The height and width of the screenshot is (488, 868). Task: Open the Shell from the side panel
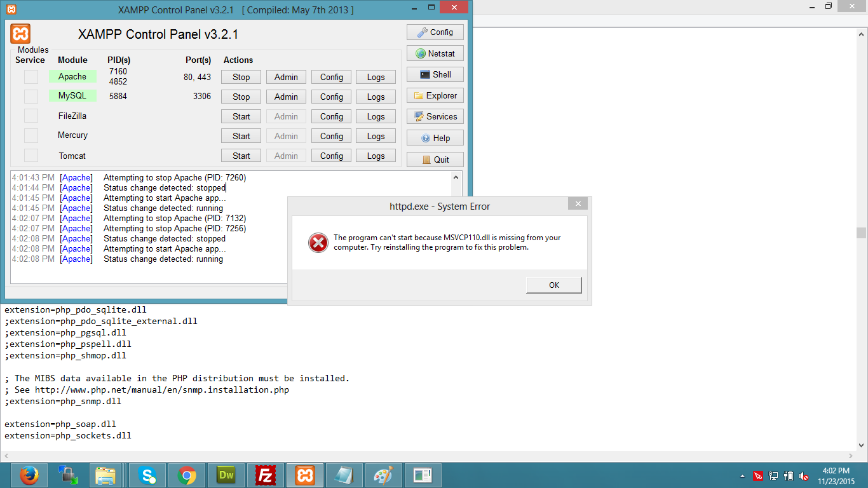(435, 74)
